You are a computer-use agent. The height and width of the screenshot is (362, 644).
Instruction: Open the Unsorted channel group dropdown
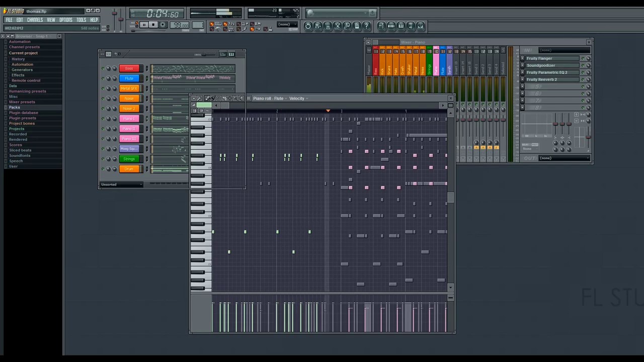(x=122, y=185)
